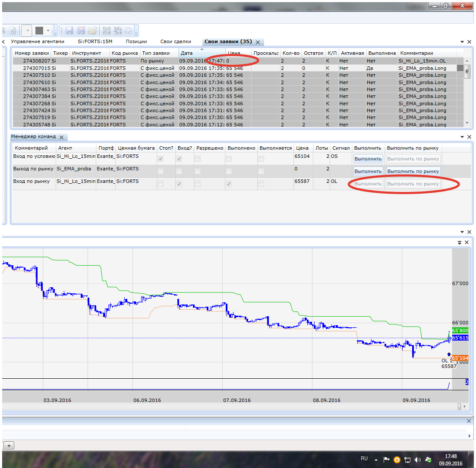The image size is (476, 468).
Task: Toggle 'Выполнено' checkbox in the 'Вход по условию' row
Action: [229, 159]
